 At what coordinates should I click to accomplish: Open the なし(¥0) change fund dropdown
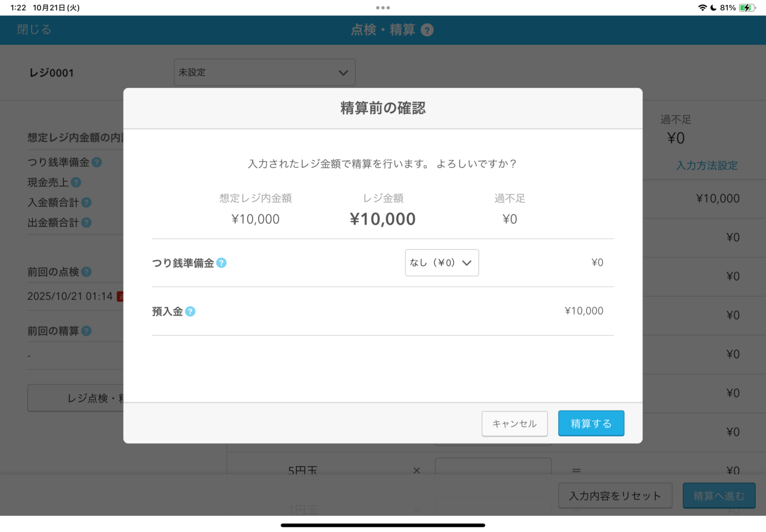pyautogui.click(x=441, y=263)
